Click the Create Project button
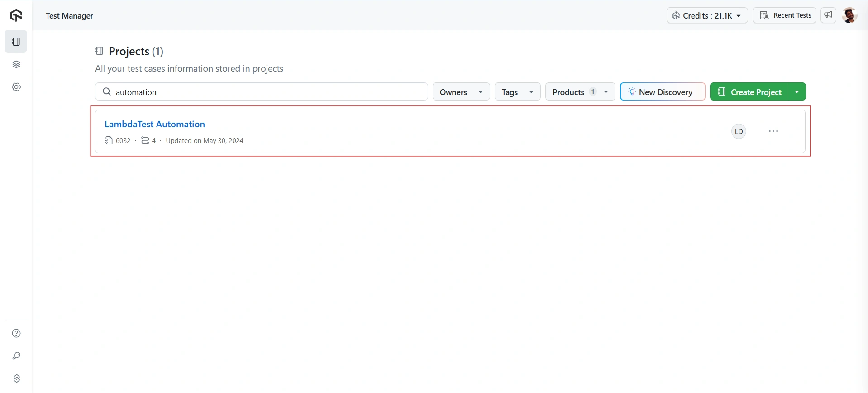This screenshot has width=868, height=393. [x=749, y=92]
